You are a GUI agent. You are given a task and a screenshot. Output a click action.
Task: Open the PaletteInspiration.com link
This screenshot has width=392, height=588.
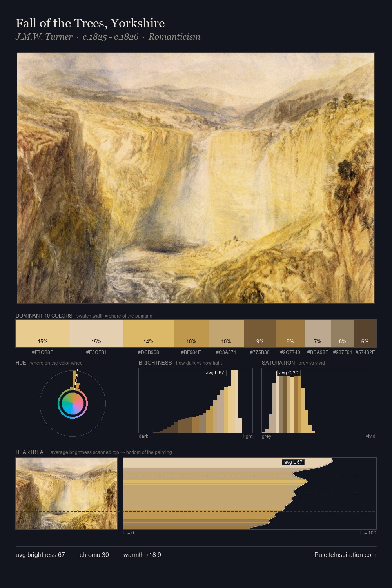pos(345,555)
